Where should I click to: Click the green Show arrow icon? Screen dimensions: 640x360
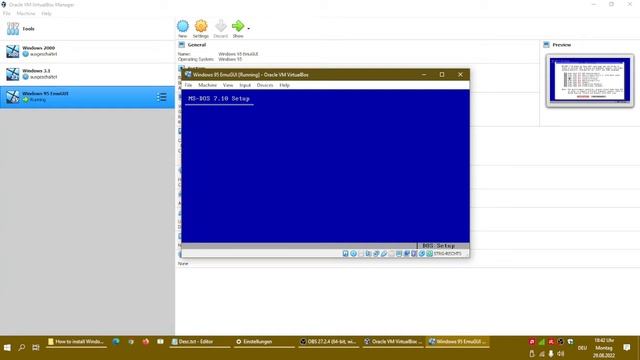(x=238, y=27)
